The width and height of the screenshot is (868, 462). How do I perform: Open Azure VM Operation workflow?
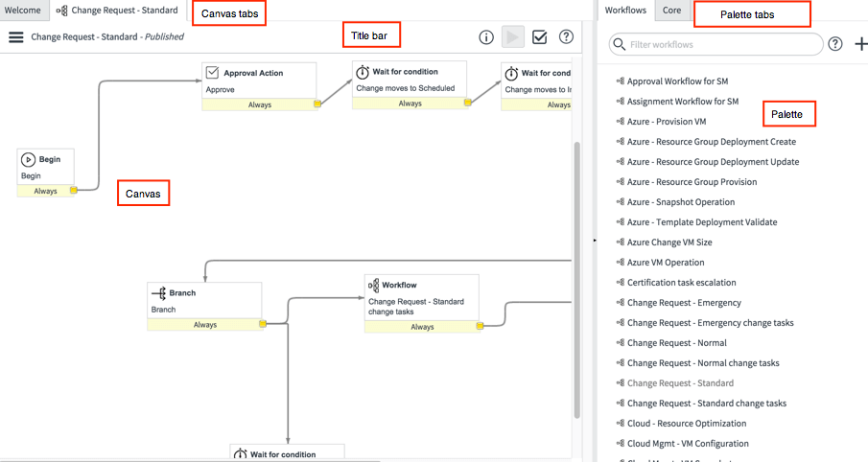click(x=666, y=263)
